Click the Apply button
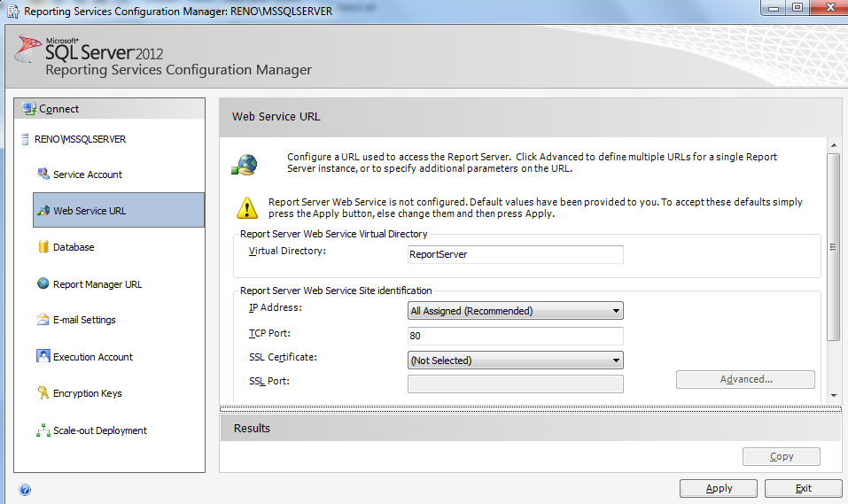This screenshot has width=848, height=504. pos(719,488)
